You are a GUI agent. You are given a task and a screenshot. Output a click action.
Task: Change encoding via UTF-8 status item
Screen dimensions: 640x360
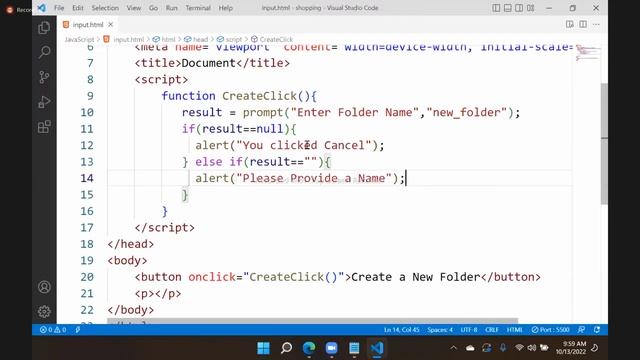tap(469, 330)
